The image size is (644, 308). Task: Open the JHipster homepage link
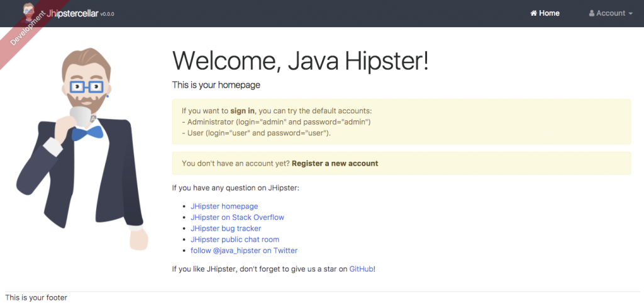point(224,206)
